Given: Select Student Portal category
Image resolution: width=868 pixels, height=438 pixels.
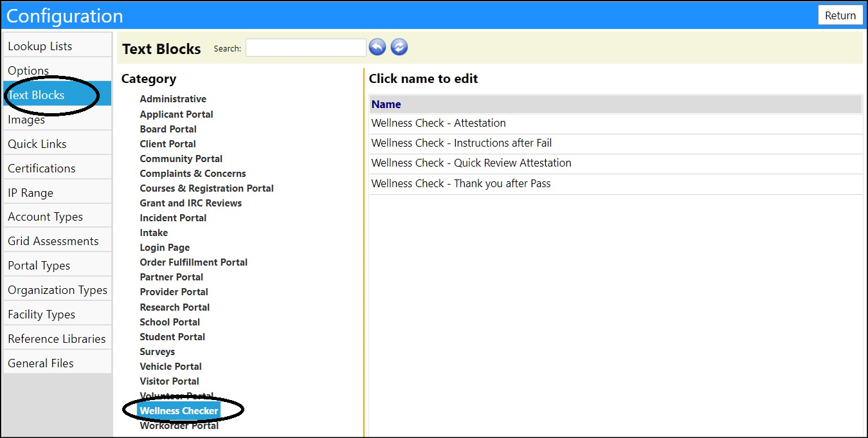Looking at the screenshot, I should point(172,336).
